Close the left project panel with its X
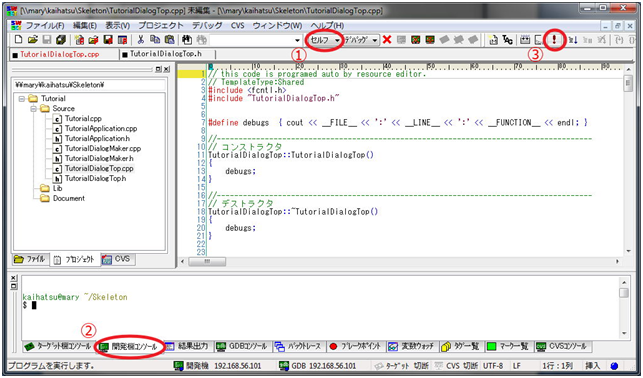 [166, 70]
